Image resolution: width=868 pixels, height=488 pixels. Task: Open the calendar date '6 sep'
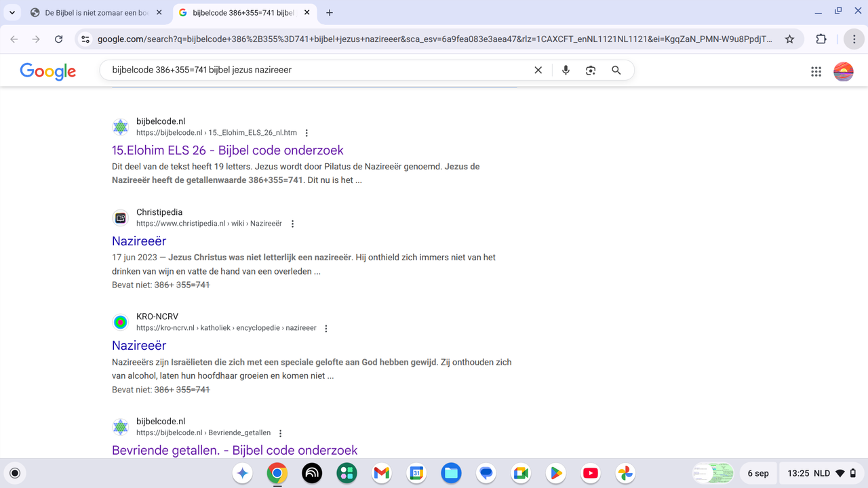pos(758,473)
